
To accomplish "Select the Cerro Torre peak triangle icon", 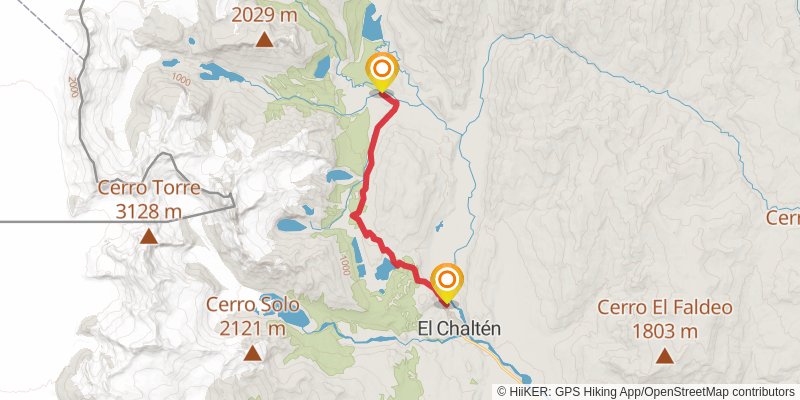I will pos(149,236).
